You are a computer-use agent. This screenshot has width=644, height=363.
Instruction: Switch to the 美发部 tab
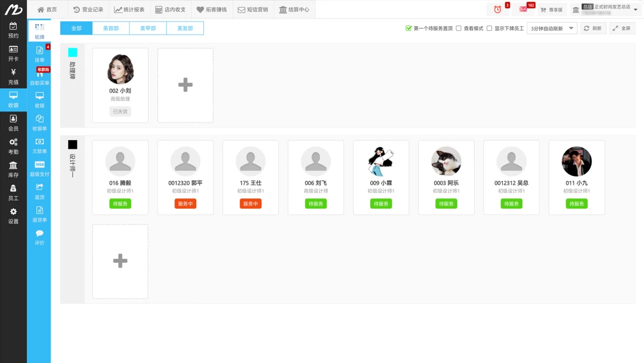185,29
